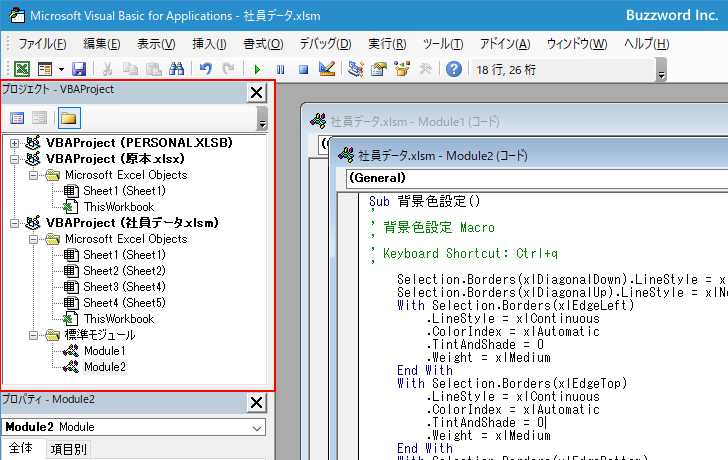The height and width of the screenshot is (460, 728).
Task: Open the 表示(V) menu
Action: click(x=156, y=44)
